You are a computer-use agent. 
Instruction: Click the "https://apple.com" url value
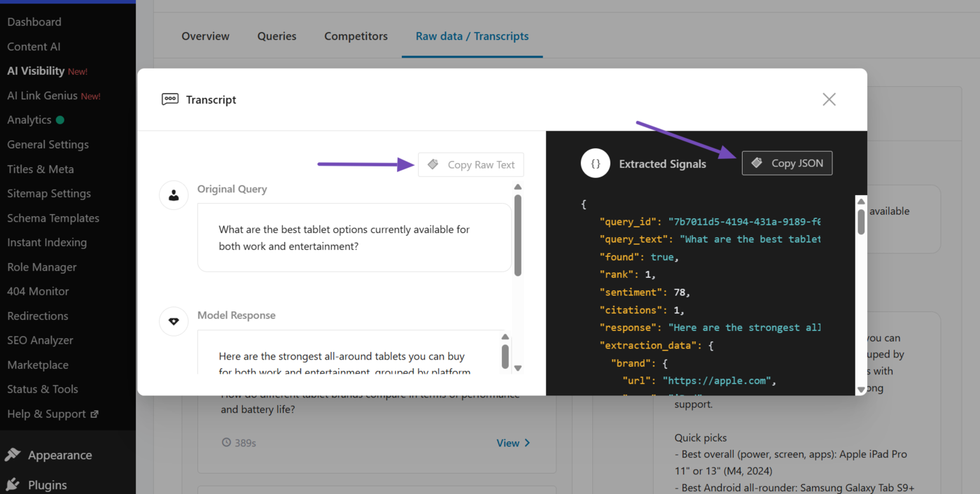click(x=717, y=381)
